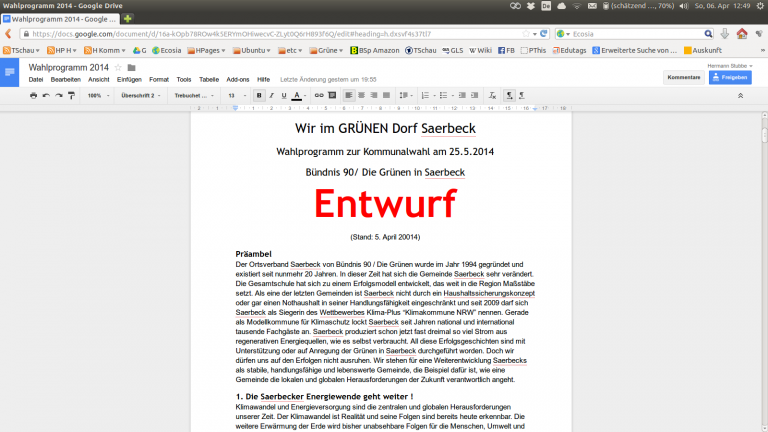
Task: Insert a link with the chain icon
Action: 319,96
